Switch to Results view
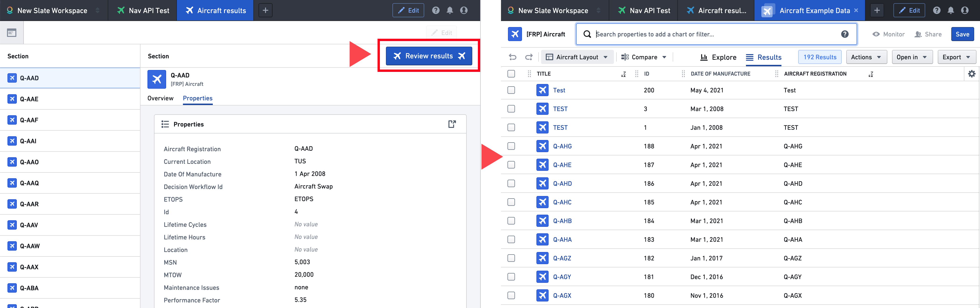Image resolution: width=980 pixels, height=308 pixels. tap(763, 57)
